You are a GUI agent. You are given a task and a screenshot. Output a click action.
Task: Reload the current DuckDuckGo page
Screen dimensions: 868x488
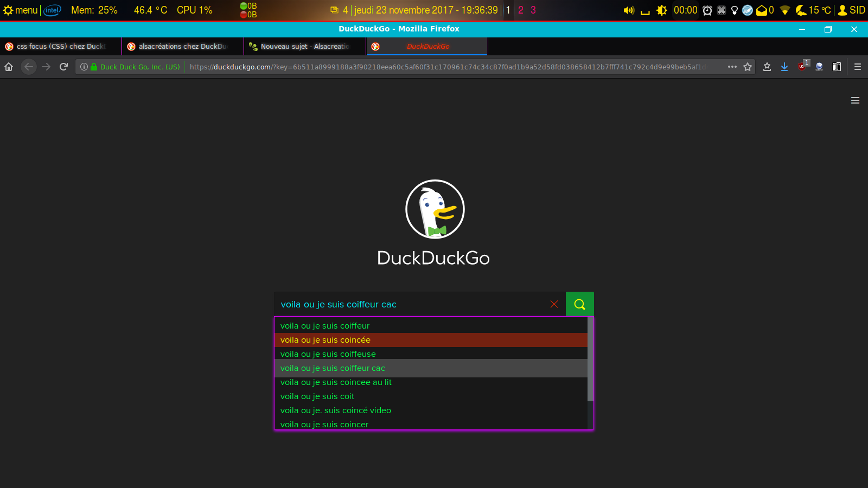point(63,67)
